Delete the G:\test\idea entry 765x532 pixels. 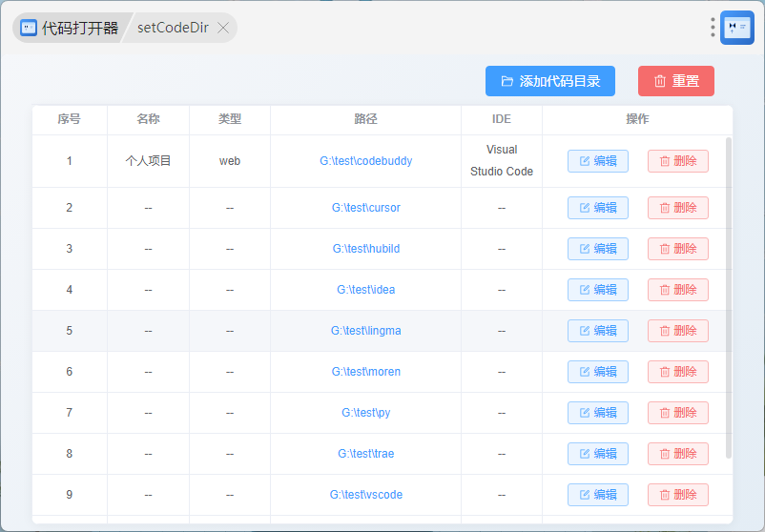(x=677, y=290)
